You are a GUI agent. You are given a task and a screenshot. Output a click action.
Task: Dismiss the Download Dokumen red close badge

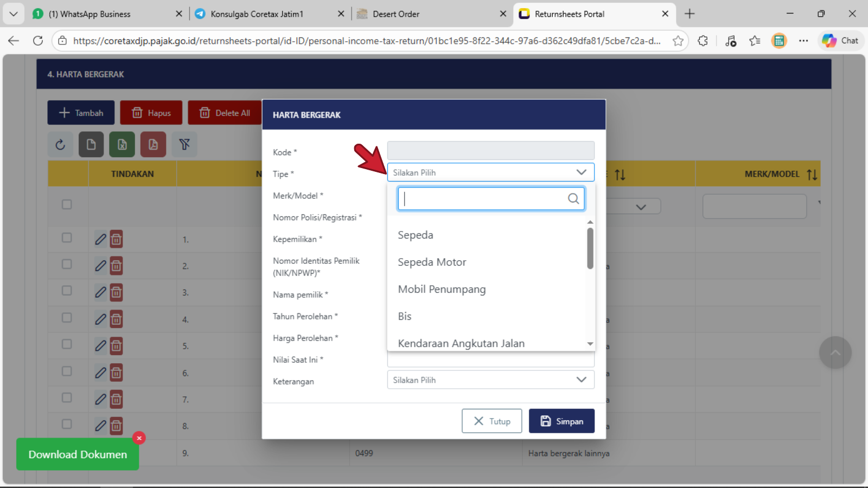139,438
